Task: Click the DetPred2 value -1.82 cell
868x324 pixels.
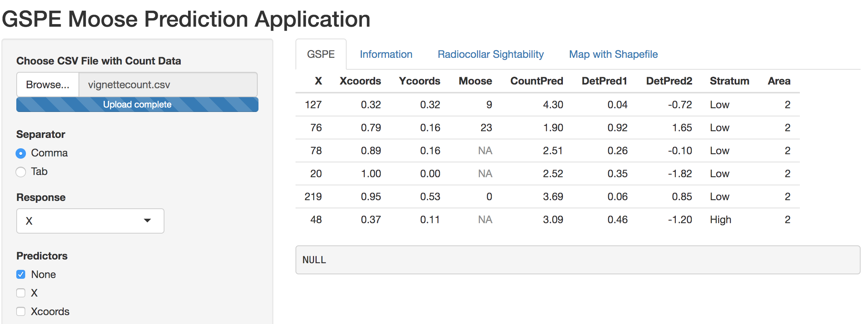Action: click(x=680, y=173)
